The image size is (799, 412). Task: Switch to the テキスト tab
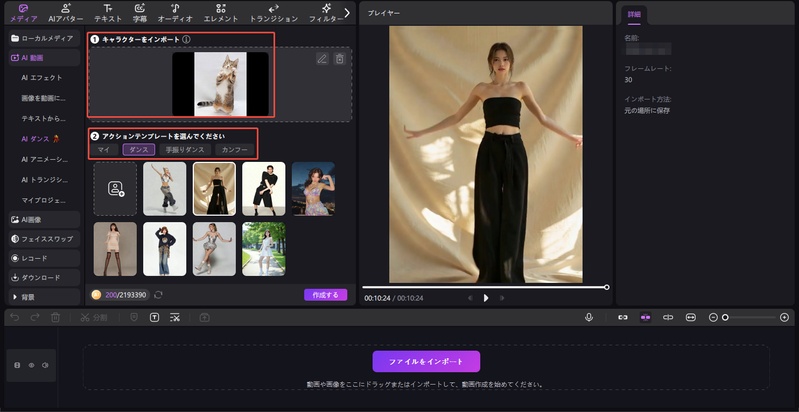(x=108, y=13)
